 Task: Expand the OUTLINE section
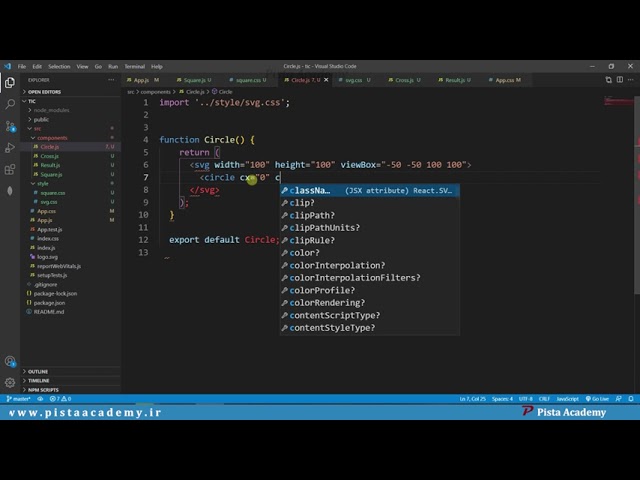[36, 371]
